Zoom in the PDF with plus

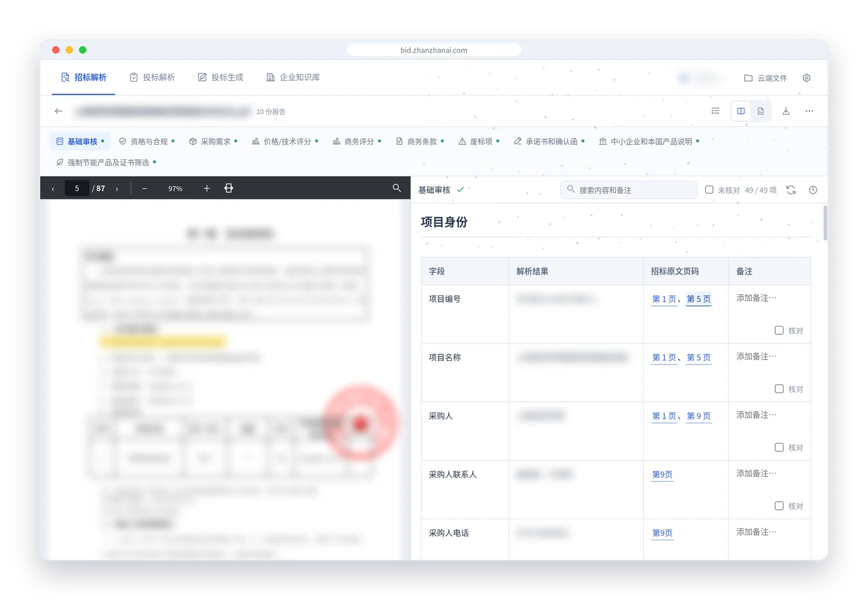207,188
